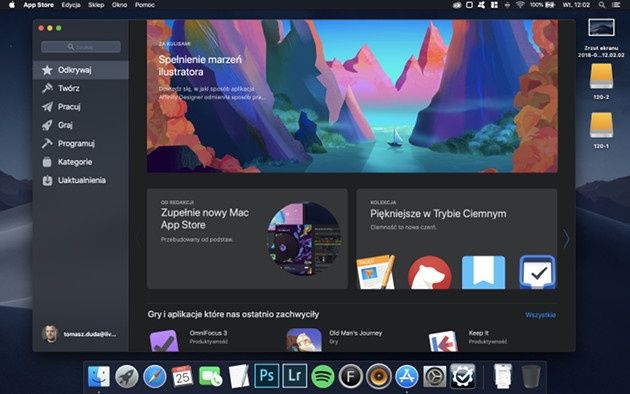Open the speaker app icon in the Dock

pyautogui.click(x=378, y=377)
